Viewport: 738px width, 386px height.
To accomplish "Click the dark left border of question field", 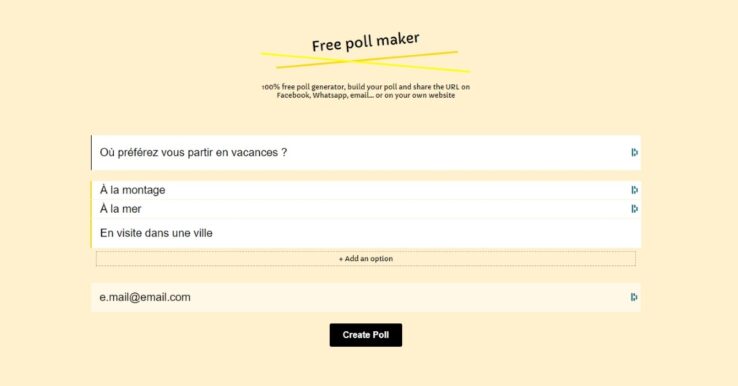I will click(91, 153).
